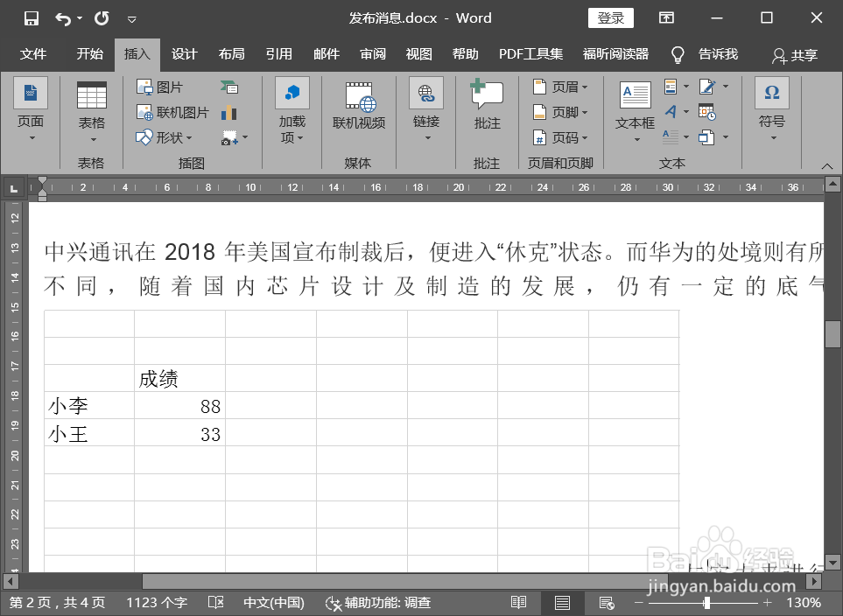Open the 帮助 tab
Screen dimensions: 843x616
pos(465,54)
